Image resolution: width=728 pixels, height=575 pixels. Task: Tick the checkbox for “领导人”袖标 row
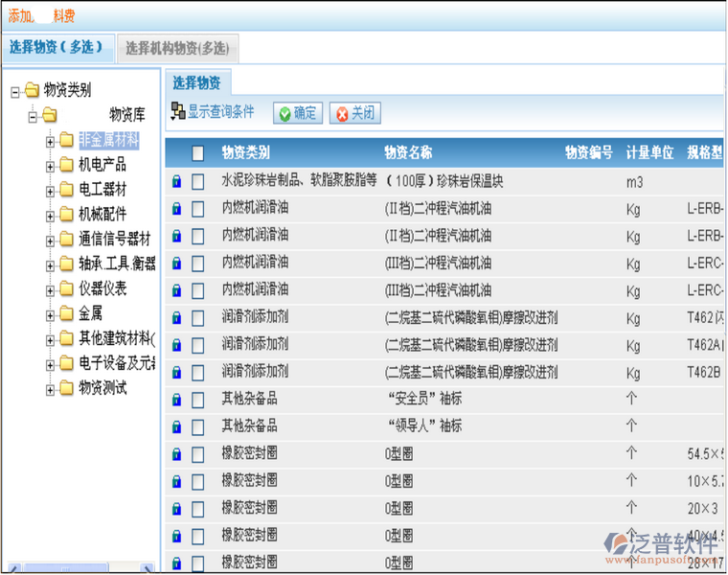point(198,426)
